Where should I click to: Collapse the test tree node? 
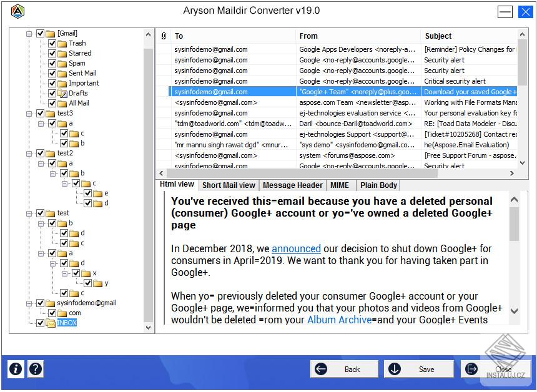[x=29, y=213]
